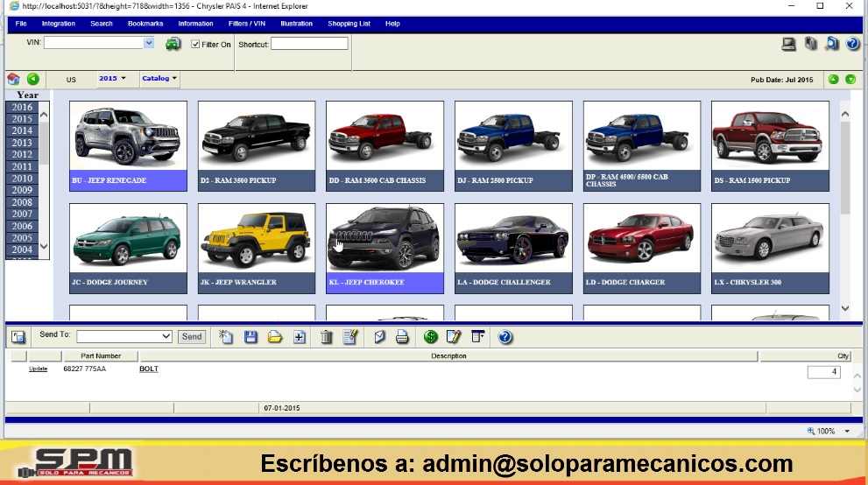Click vehicle grid scrollbar down arrow
The height and width of the screenshot is (485, 868).
[x=844, y=308]
